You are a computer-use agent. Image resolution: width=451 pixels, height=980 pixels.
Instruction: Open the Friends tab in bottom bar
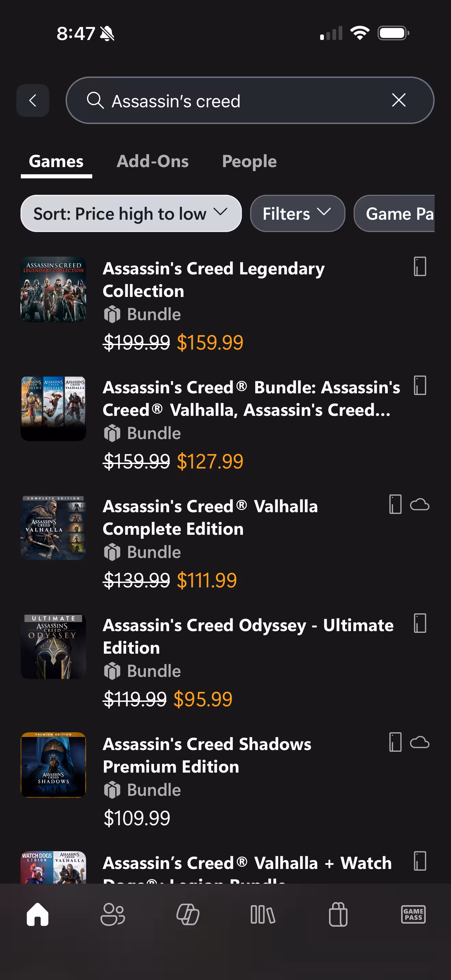[112, 915]
